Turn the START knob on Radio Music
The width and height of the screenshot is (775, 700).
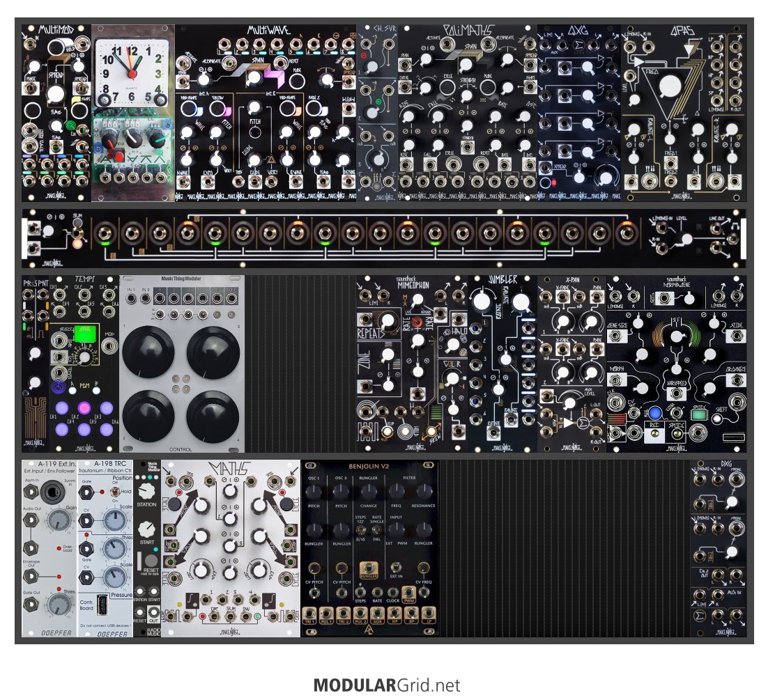(x=147, y=529)
